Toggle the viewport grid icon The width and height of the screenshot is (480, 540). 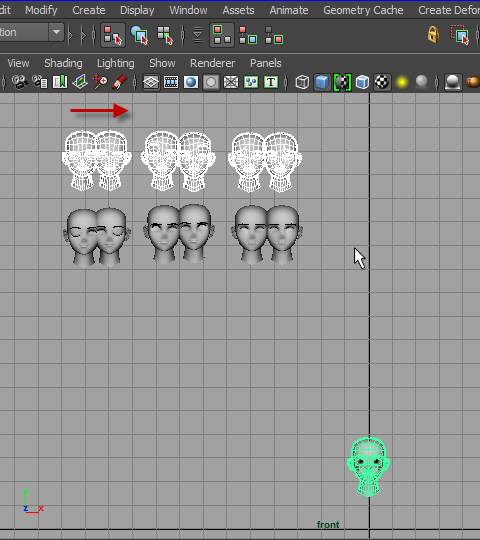click(x=151, y=82)
